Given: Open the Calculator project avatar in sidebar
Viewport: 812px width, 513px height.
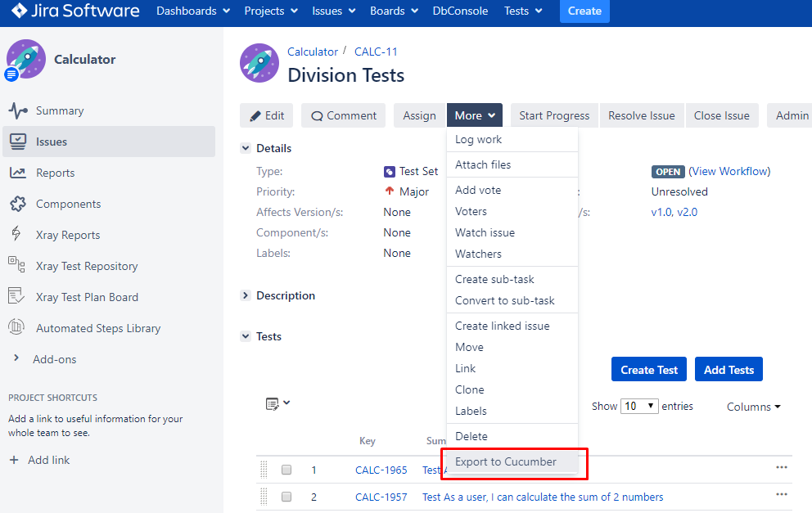Looking at the screenshot, I should [x=26, y=59].
